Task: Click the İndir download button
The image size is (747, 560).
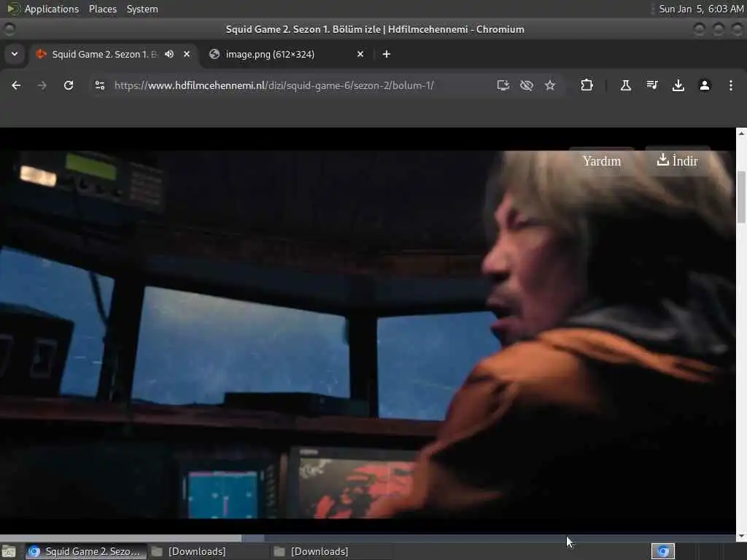Action: pos(678,160)
